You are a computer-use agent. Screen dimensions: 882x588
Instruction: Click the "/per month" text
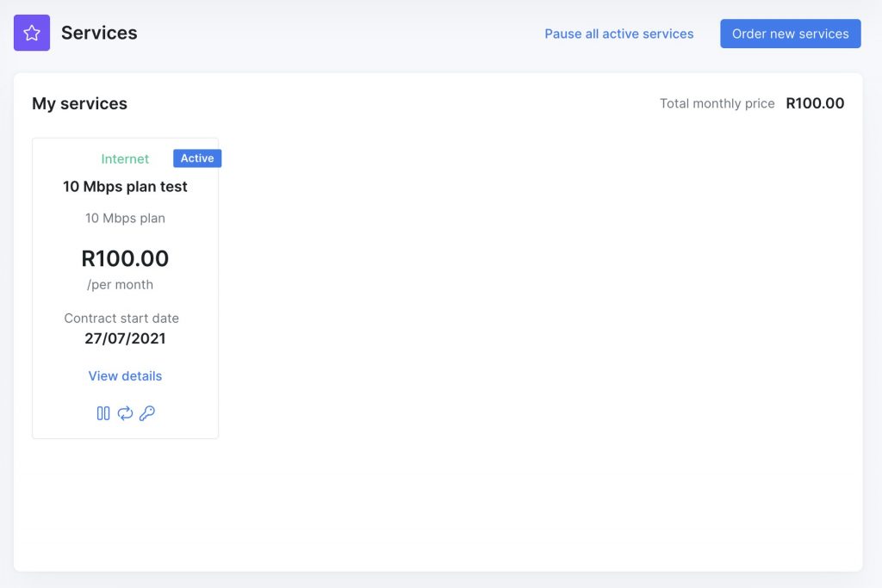120,284
